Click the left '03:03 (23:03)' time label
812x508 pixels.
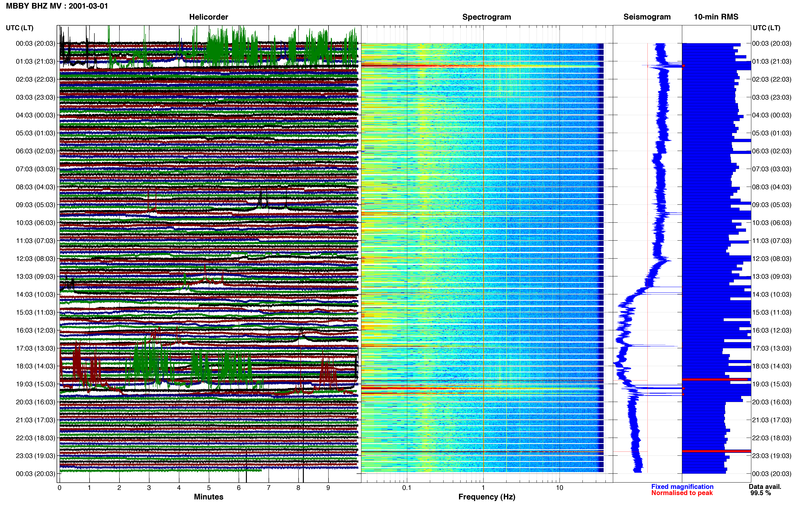36,97
